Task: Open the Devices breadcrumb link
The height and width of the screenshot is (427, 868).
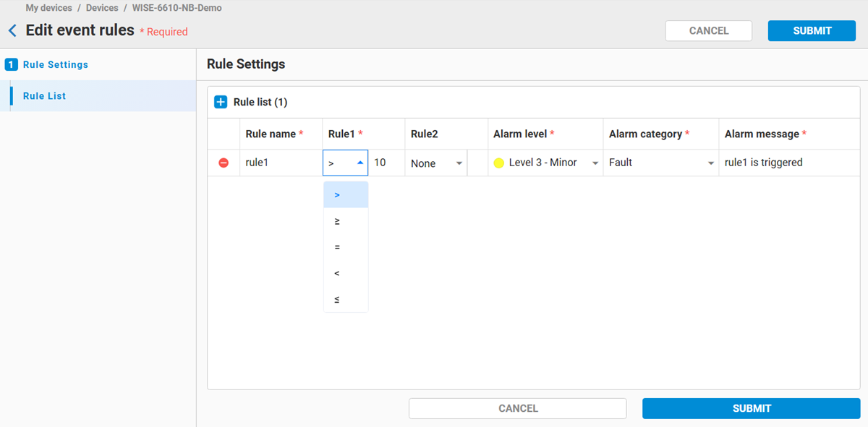Action: [102, 8]
